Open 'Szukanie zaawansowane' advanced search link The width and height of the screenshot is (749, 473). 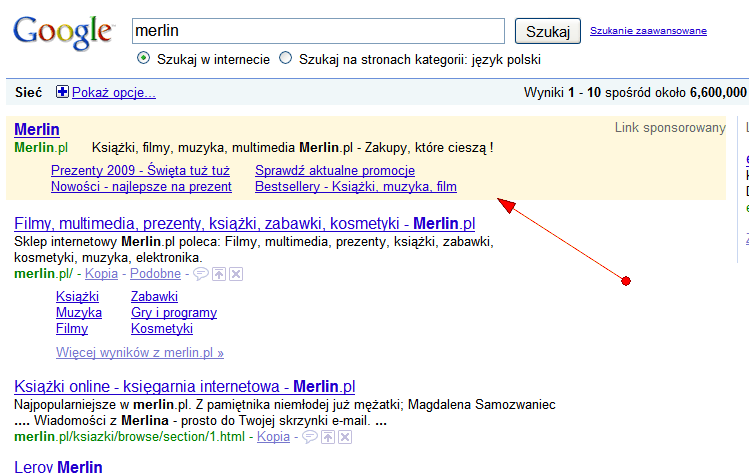[x=648, y=31]
